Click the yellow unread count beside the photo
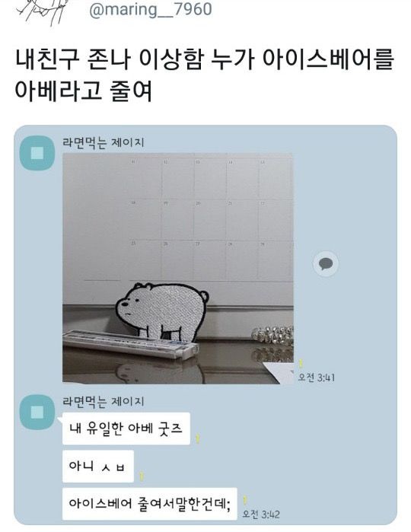This screenshot has height=532, width=411. (301, 364)
